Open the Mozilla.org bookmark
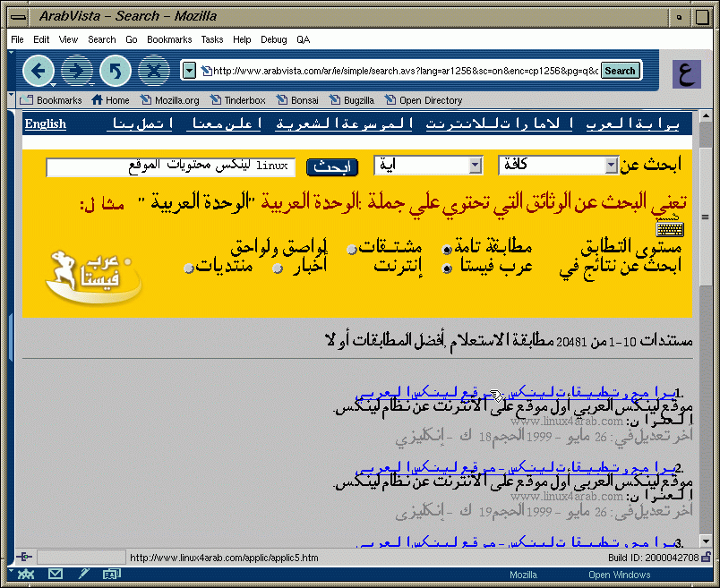The image size is (720, 588). (169, 100)
